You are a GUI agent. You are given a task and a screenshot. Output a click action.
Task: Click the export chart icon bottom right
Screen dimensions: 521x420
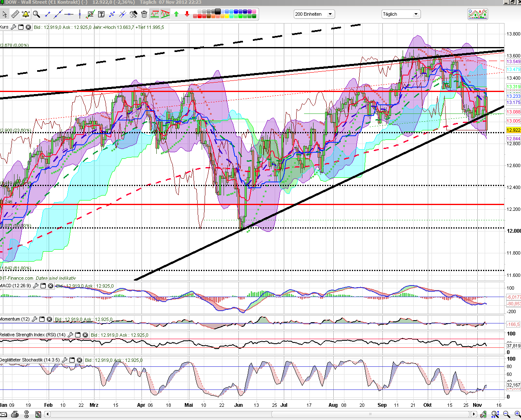click(483, 414)
